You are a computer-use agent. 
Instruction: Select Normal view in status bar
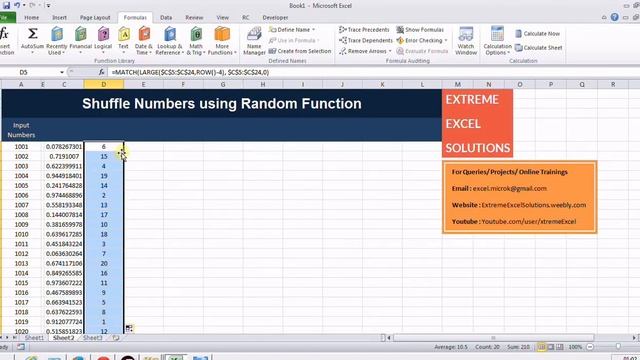[x=541, y=347]
